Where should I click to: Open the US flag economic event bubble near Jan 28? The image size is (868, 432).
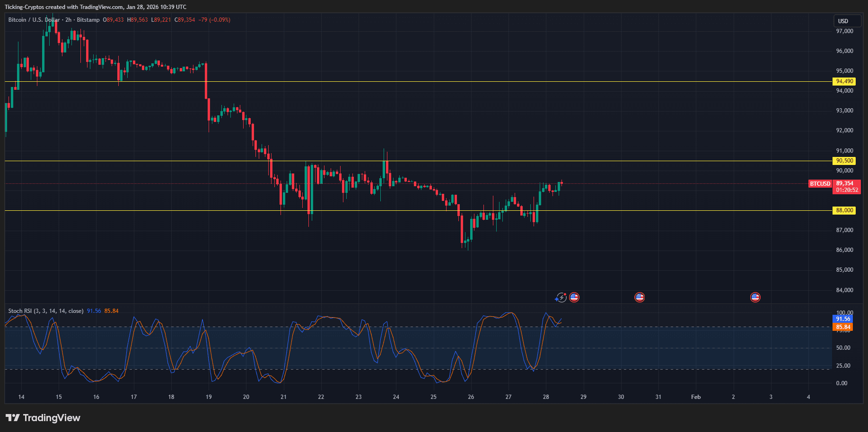[574, 297]
